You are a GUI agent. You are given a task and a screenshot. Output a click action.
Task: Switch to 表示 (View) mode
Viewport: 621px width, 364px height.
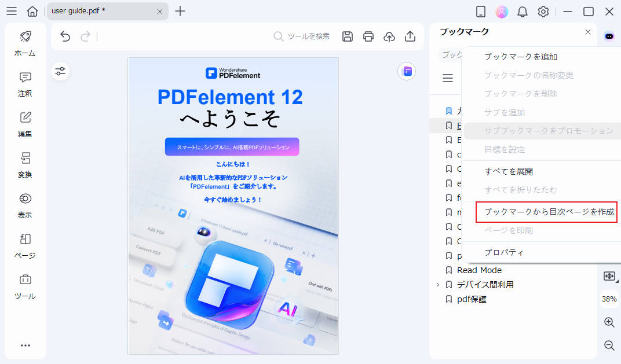tap(25, 205)
